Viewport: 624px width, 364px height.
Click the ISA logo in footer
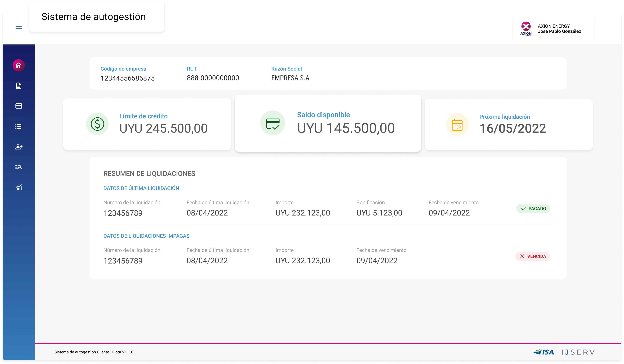pyautogui.click(x=544, y=352)
